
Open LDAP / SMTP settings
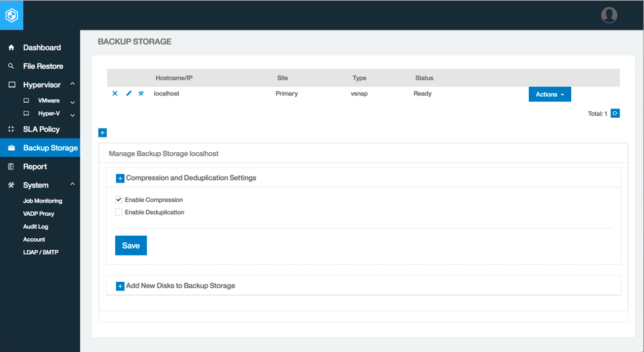click(x=40, y=252)
